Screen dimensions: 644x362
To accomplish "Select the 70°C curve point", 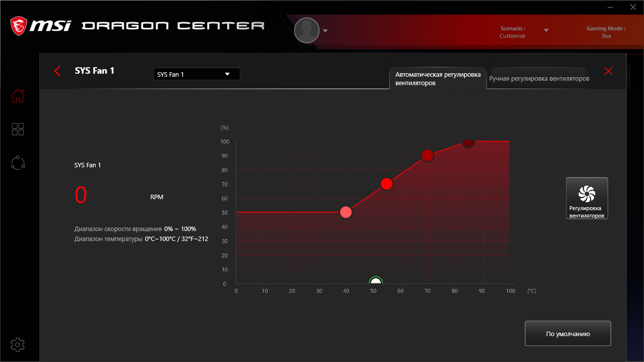I will (428, 155).
